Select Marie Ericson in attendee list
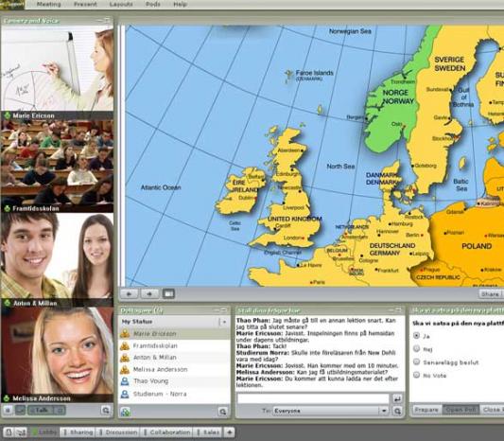This screenshot has height=441, width=504. tap(175, 333)
